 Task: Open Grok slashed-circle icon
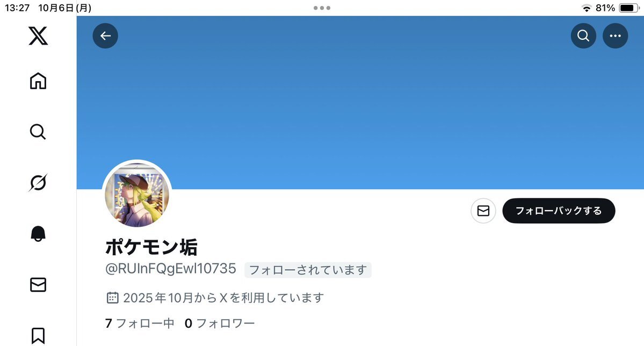tap(38, 183)
